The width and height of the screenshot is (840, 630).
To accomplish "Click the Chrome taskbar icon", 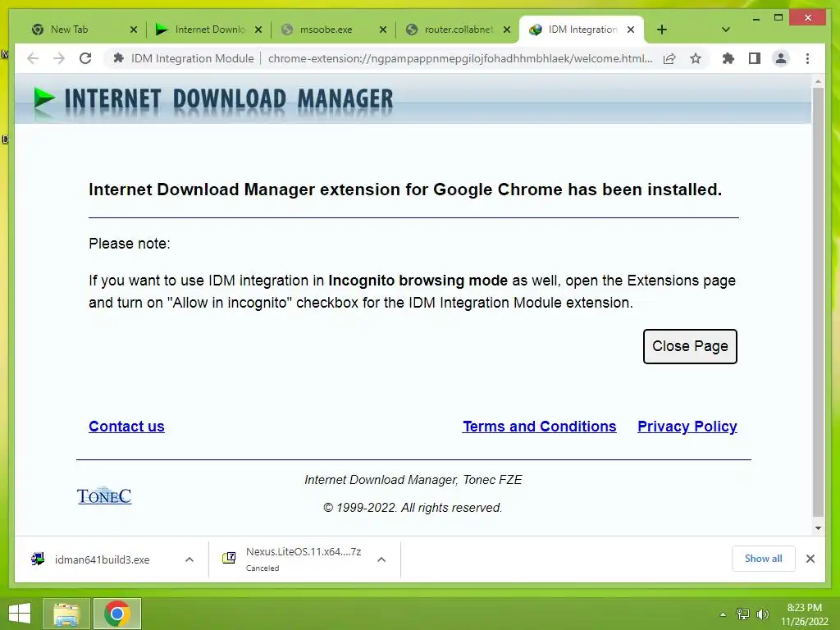I will [116, 614].
